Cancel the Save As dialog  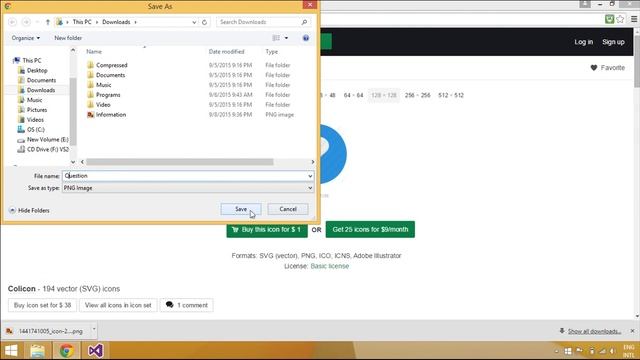coord(288,209)
